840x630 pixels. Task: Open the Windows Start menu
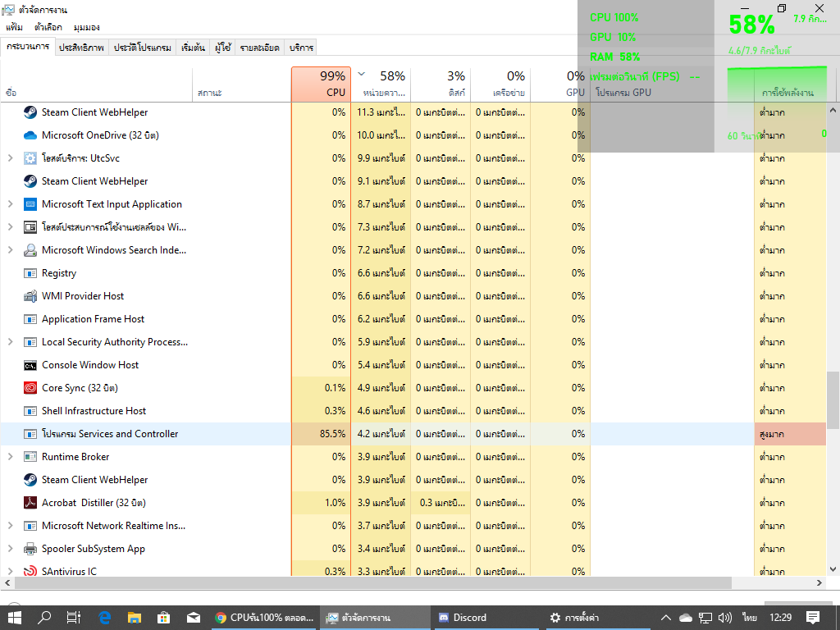tap(15, 618)
